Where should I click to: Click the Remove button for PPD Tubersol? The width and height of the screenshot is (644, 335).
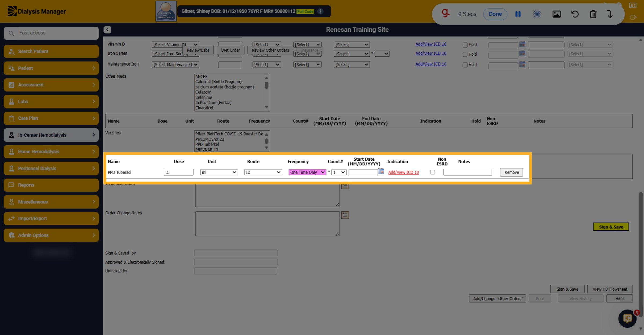click(511, 172)
